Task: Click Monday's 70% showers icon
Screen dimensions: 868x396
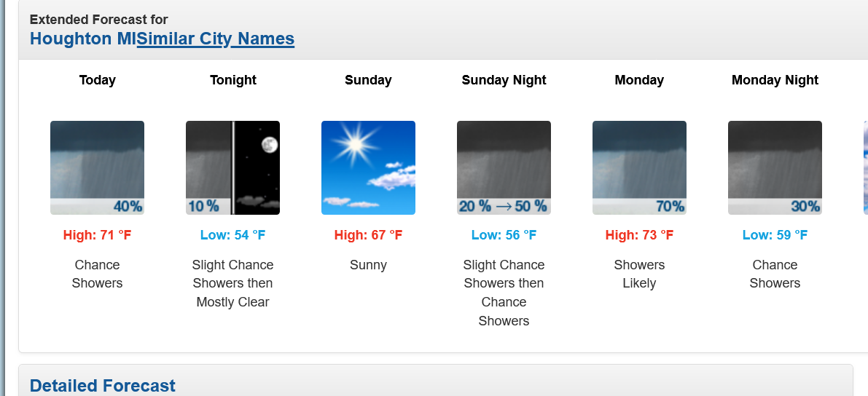Action: pyautogui.click(x=639, y=167)
